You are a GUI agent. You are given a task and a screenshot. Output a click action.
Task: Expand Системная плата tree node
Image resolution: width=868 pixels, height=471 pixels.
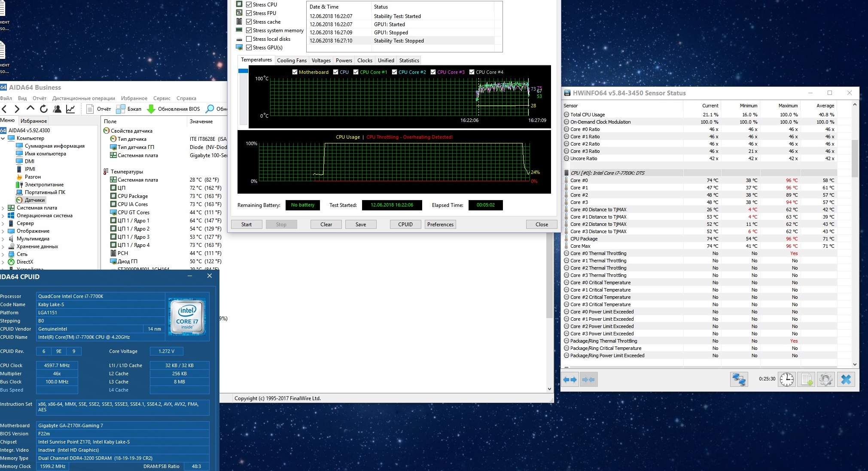click(3, 208)
